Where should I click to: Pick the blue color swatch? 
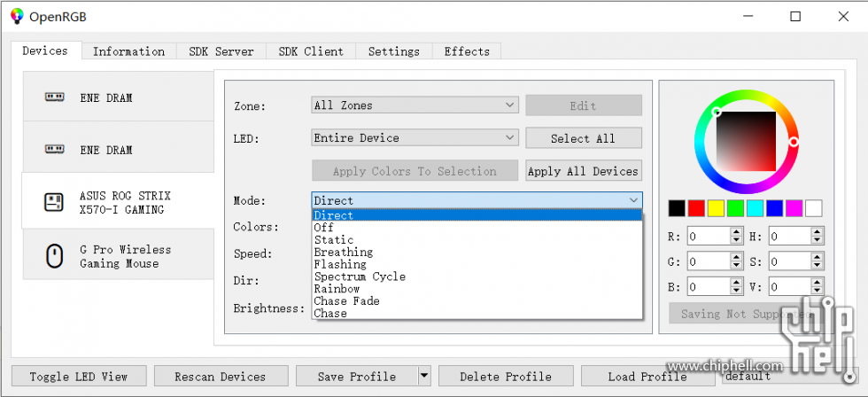pos(774,208)
